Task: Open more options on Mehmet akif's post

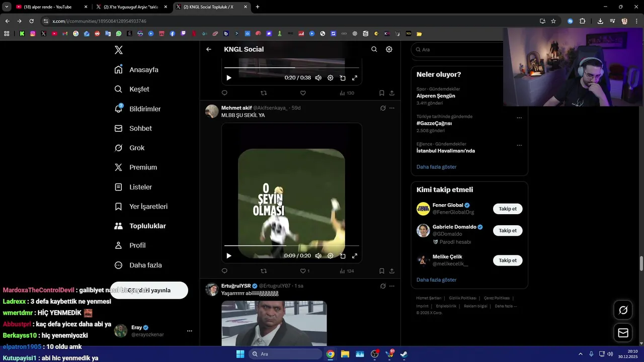Action: [392, 108]
